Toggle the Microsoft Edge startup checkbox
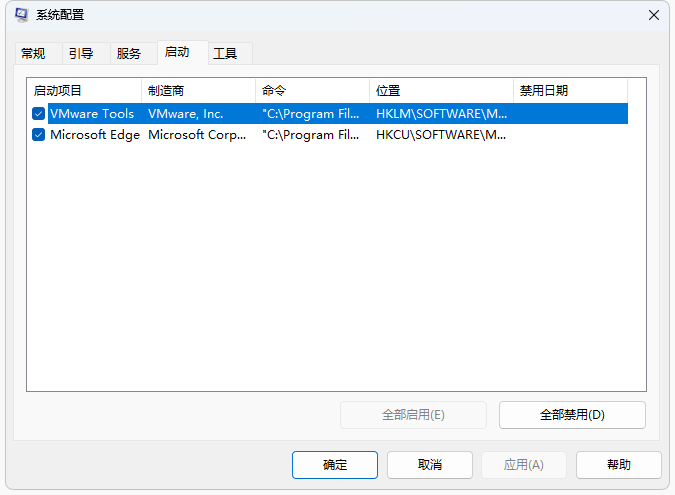Screen dimensions: 675x495 pyautogui.click(x=38, y=135)
